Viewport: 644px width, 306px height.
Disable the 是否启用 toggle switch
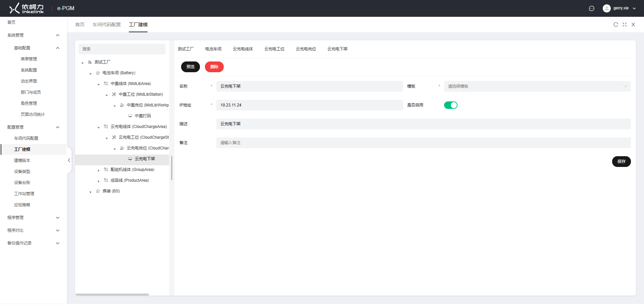point(450,105)
